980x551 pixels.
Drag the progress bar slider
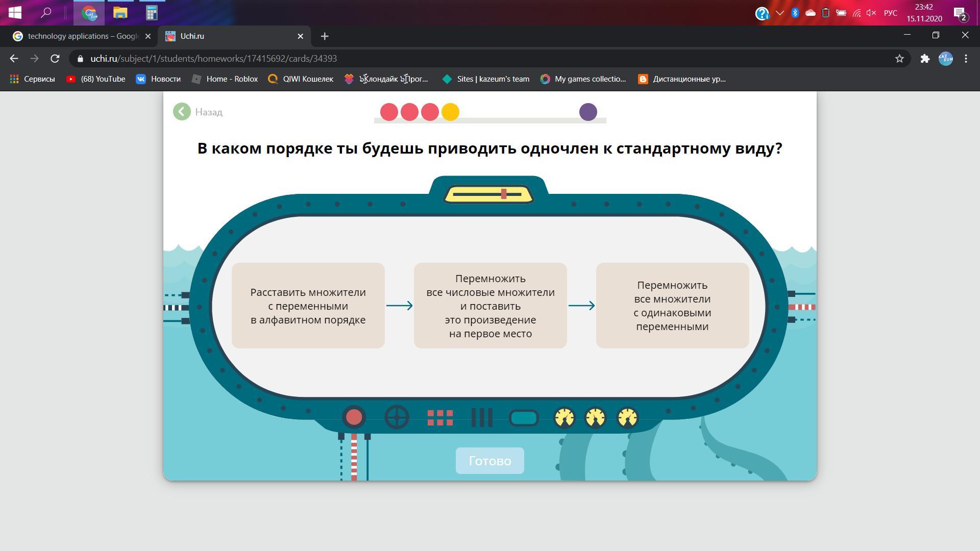pyautogui.click(x=505, y=194)
